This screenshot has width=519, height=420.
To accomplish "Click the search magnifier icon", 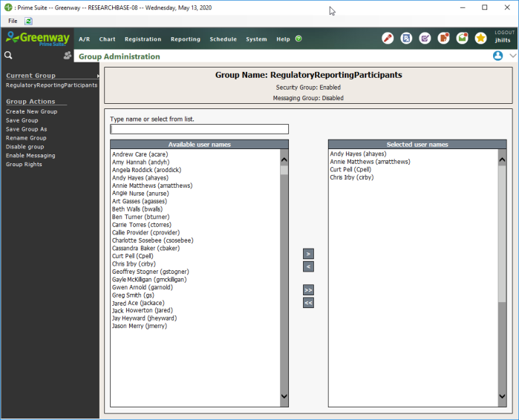I will coord(8,56).
